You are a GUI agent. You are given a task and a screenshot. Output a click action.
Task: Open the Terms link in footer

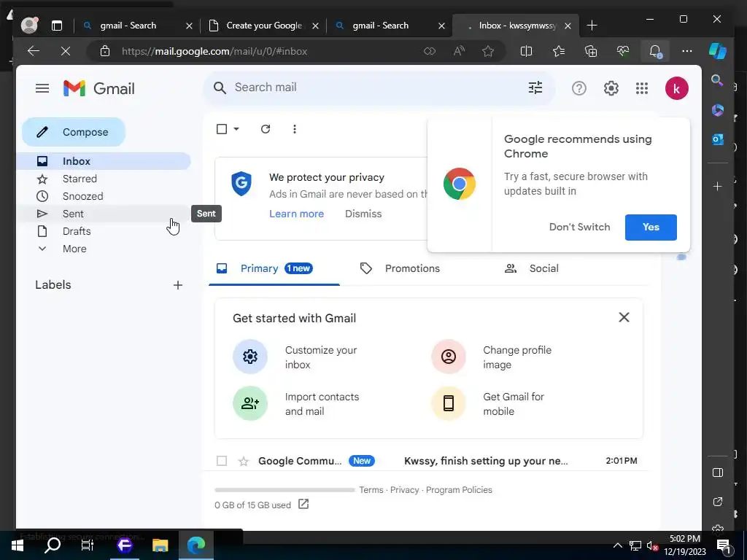click(371, 490)
